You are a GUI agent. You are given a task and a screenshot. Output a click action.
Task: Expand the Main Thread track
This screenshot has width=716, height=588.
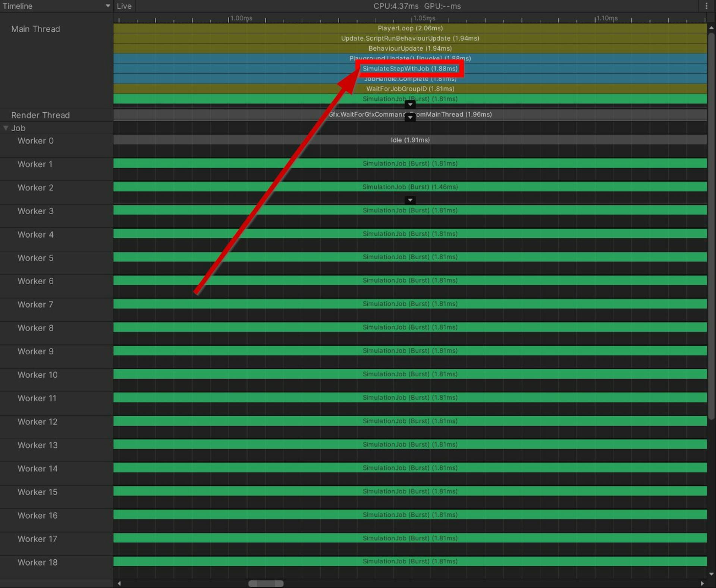[35, 29]
